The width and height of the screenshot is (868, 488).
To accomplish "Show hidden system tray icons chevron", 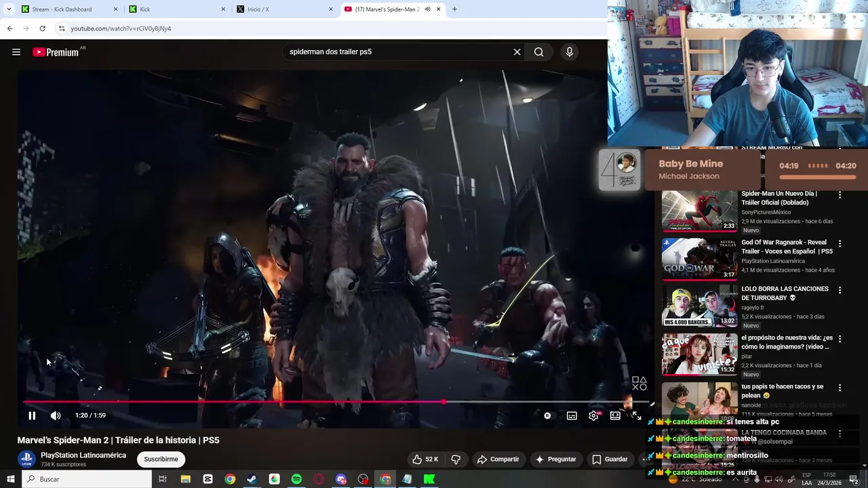I will point(735,479).
